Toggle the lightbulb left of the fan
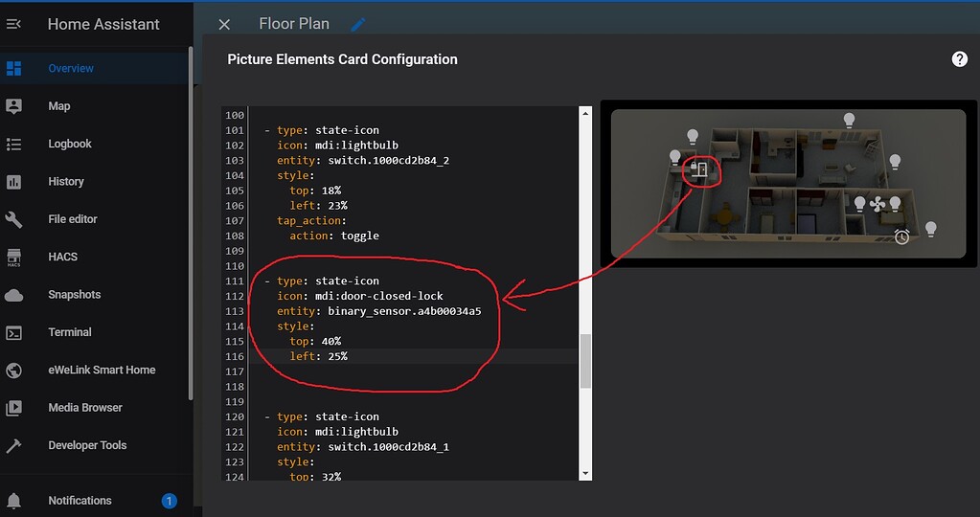This screenshot has height=517, width=980. (x=860, y=204)
